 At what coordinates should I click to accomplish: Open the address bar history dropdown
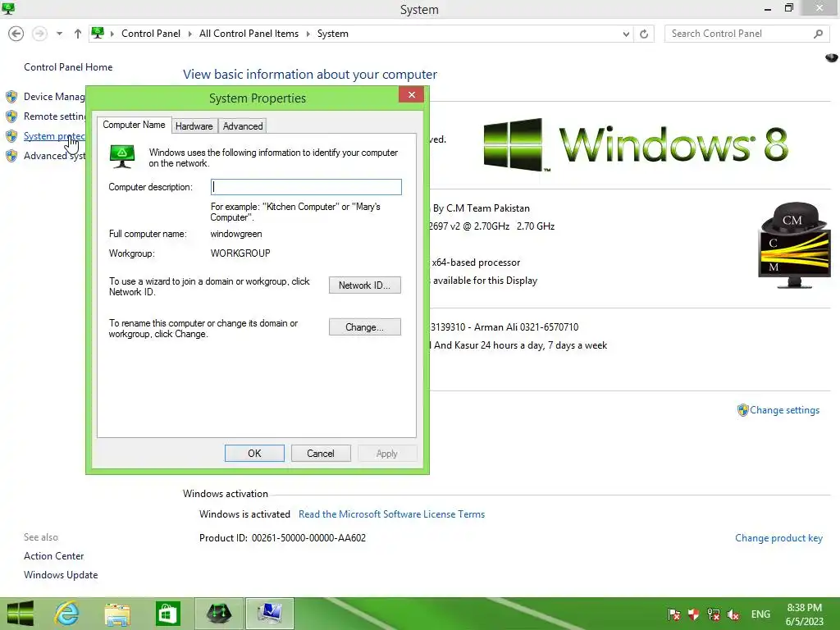tap(626, 34)
